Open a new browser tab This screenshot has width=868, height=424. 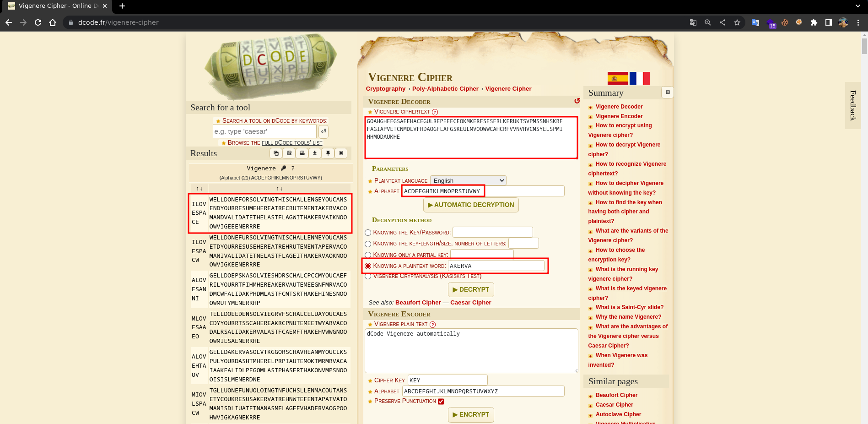pyautogui.click(x=122, y=6)
